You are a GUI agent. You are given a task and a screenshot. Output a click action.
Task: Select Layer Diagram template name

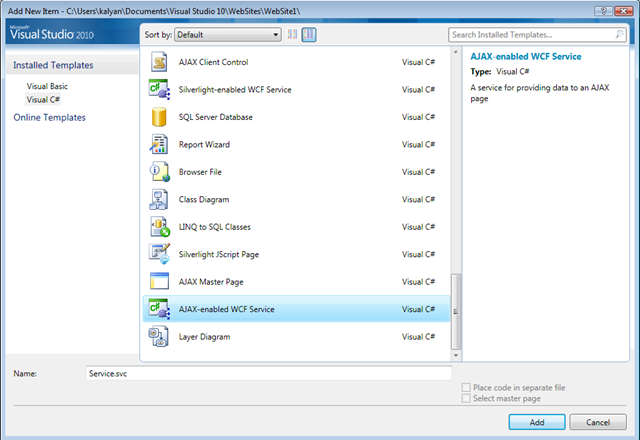pyautogui.click(x=204, y=337)
